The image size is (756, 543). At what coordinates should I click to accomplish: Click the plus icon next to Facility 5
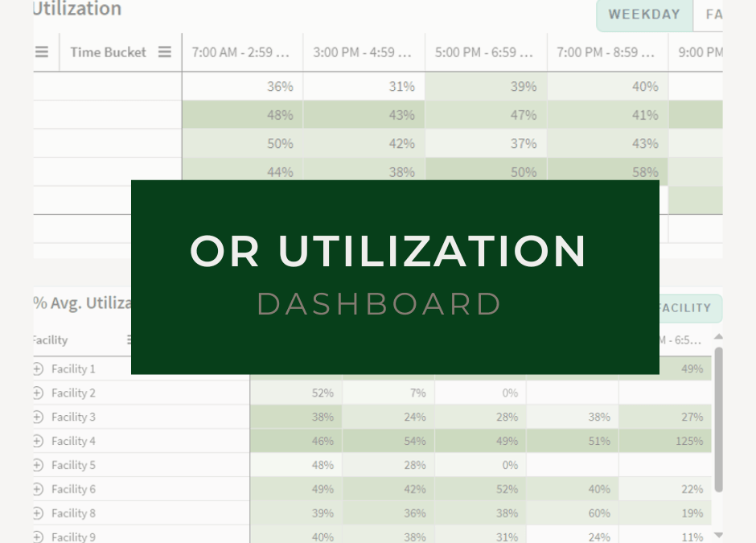pos(38,465)
